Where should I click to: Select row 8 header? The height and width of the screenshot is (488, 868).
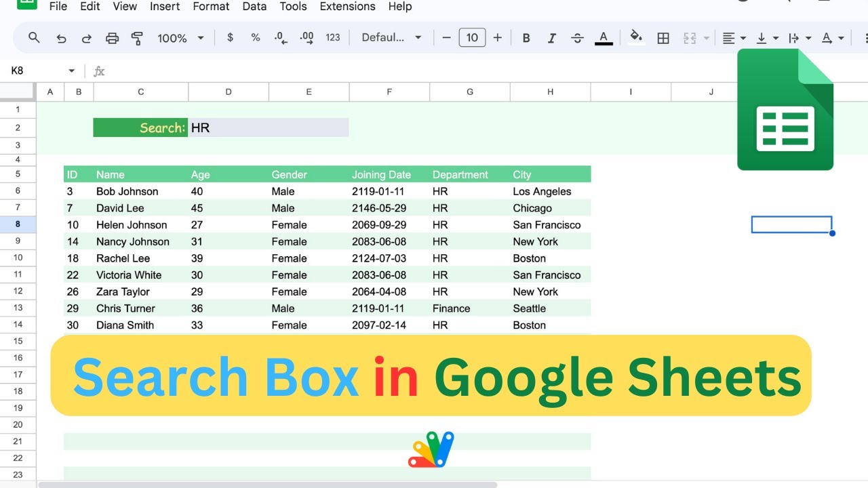click(x=18, y=224)
